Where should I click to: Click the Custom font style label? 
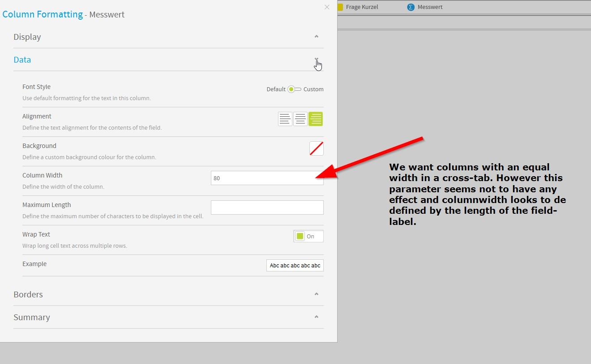pos(313,89)
